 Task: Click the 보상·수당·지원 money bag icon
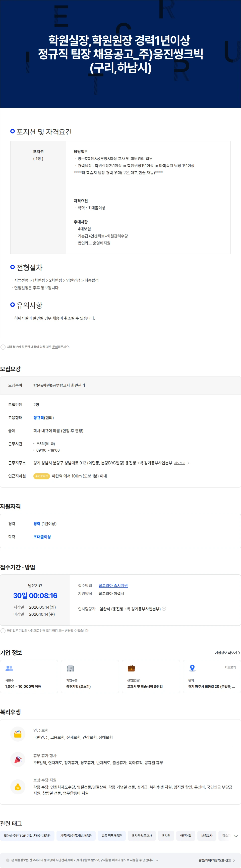(18, 787)
